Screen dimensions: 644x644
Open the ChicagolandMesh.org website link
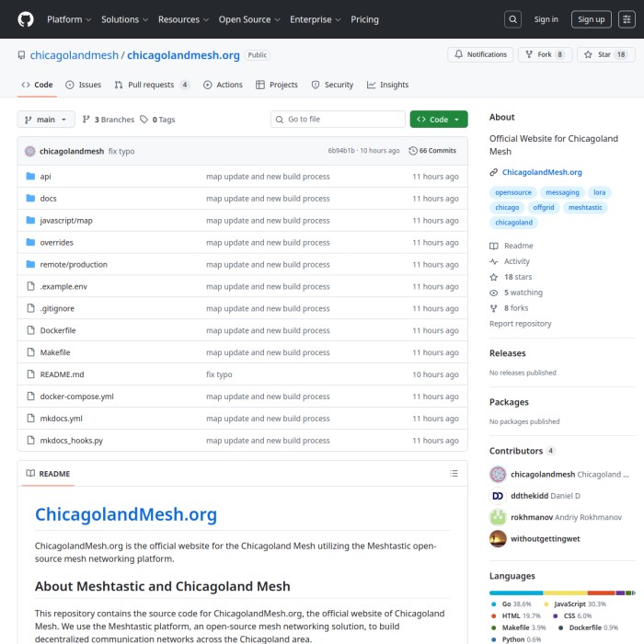pyautogui.click(x=541, y=172)
